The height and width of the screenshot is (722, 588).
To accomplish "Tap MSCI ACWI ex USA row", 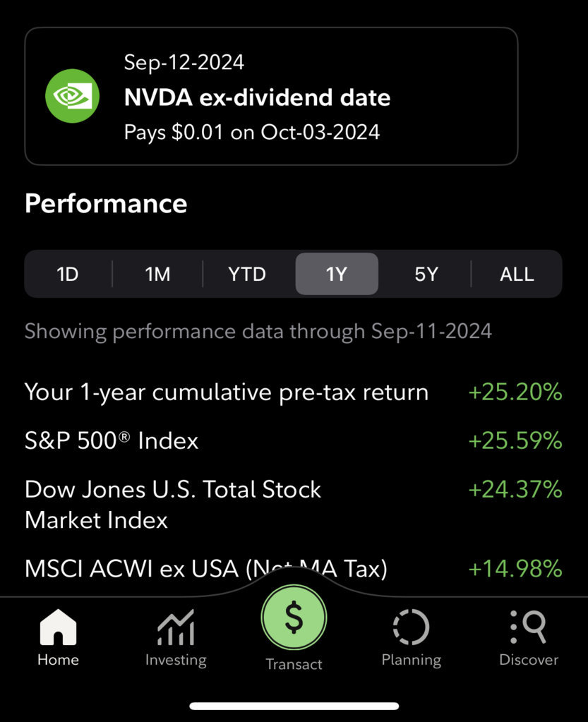I will click(294, 568).
